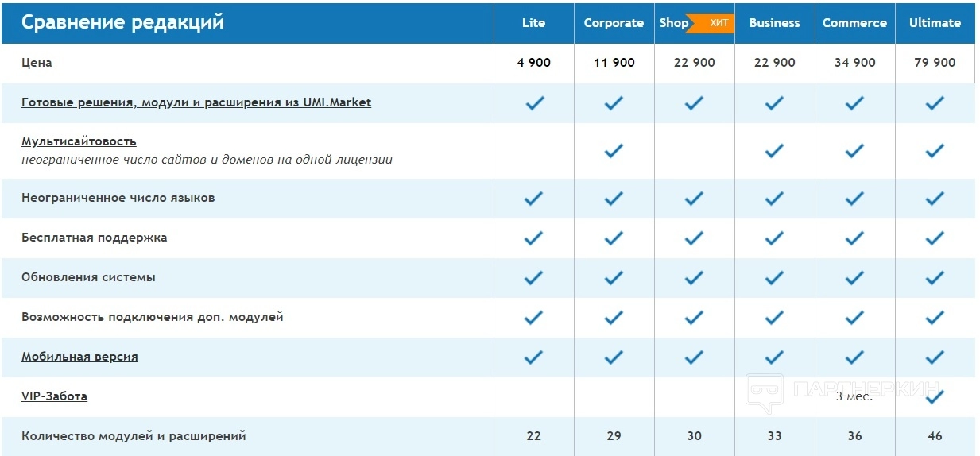Select the Lite edition column header

point(533,23)
